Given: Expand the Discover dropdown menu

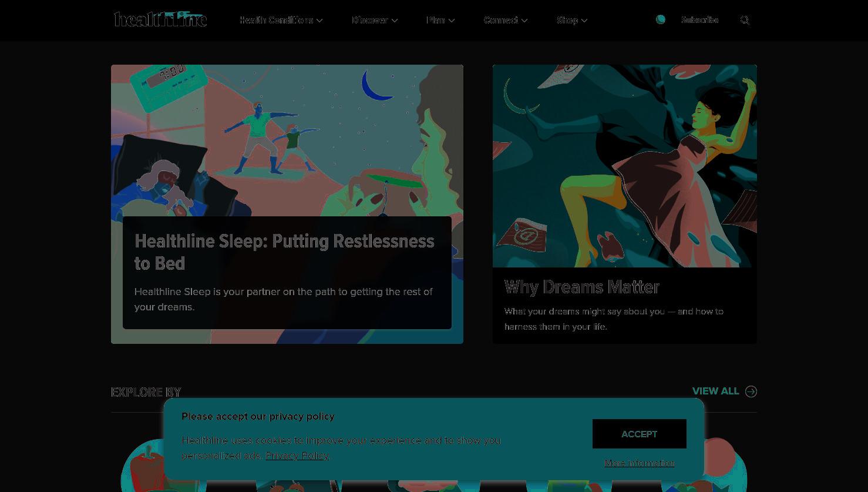Looking at the screenshot, I should click(x=375, y=20).
